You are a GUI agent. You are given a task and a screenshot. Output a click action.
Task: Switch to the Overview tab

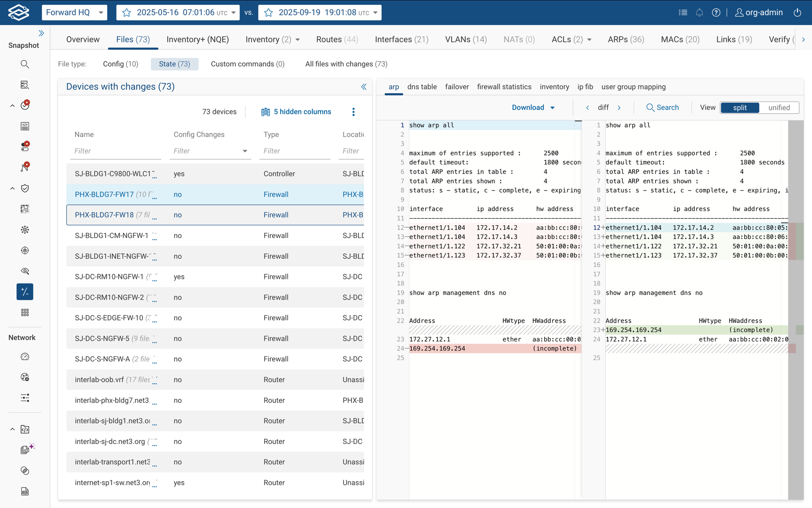[x=83, y=40]
